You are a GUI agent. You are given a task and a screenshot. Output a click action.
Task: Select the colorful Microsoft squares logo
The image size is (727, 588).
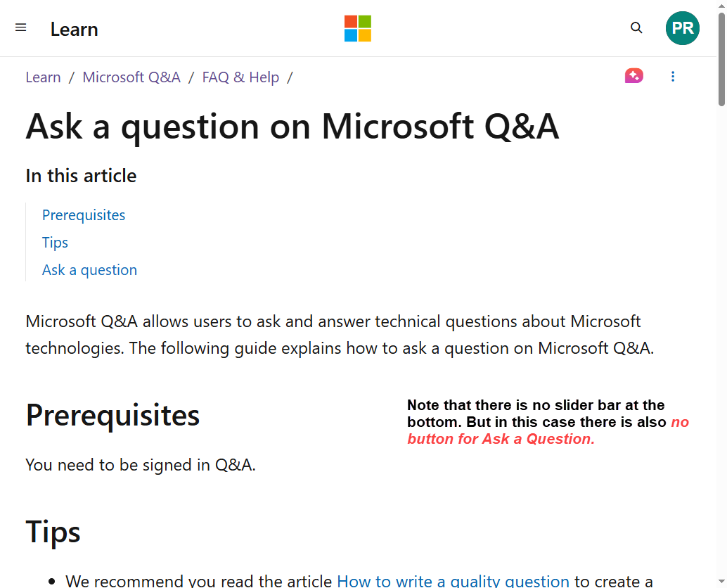pos(357,29)
